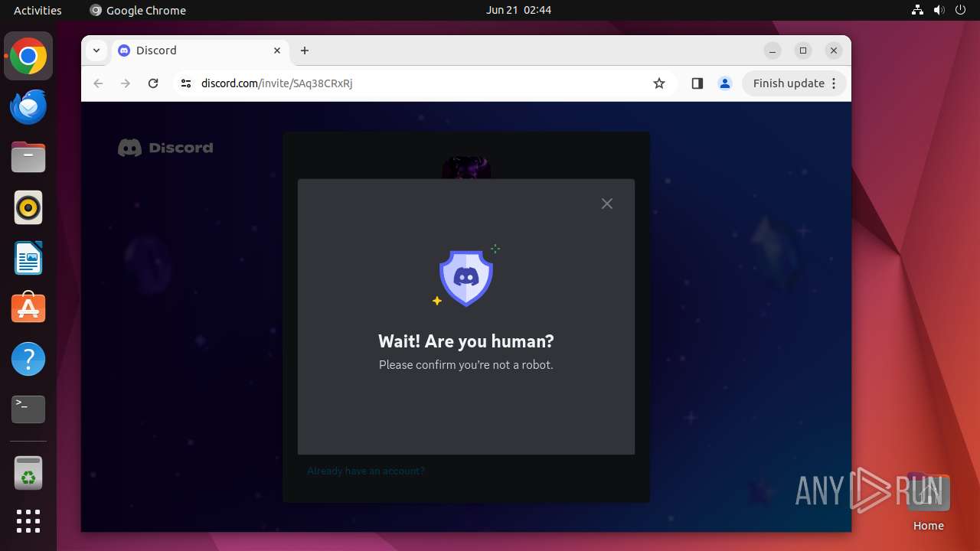
Task: Close the Chrome window
Action: tap(834, 51)
